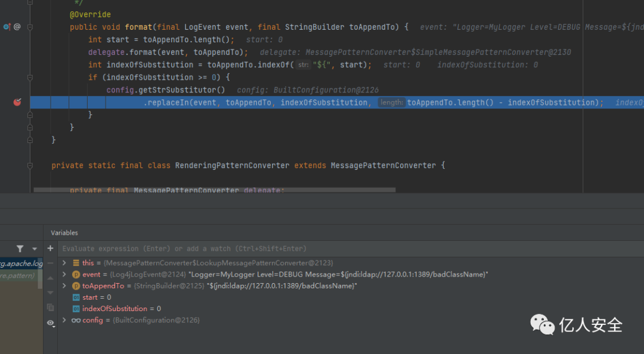Click the 'this' object stack icon
The width and height of the screenshot is (644, 354).
[76, 263]
